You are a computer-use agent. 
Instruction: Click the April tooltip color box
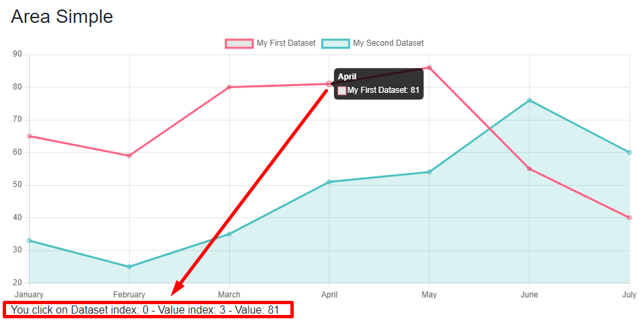click(341, 90)
